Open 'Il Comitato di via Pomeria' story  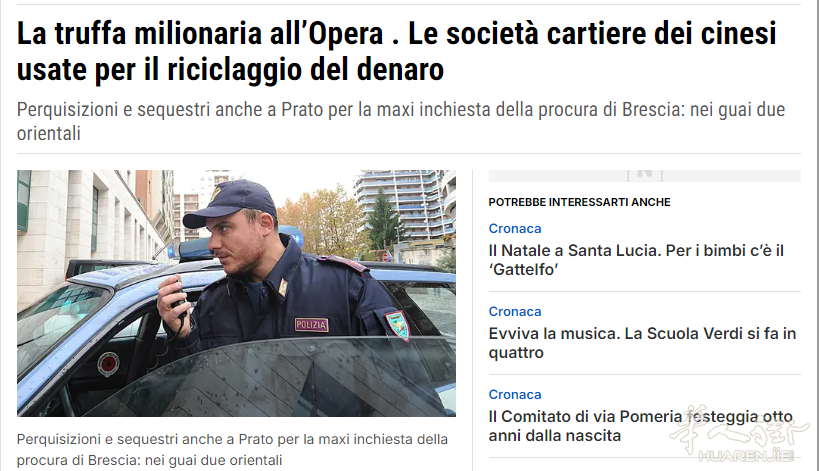[640, 426]
